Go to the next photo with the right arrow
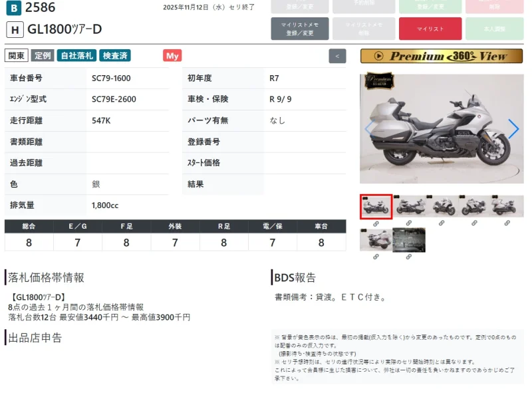 [x=513, y=129]
